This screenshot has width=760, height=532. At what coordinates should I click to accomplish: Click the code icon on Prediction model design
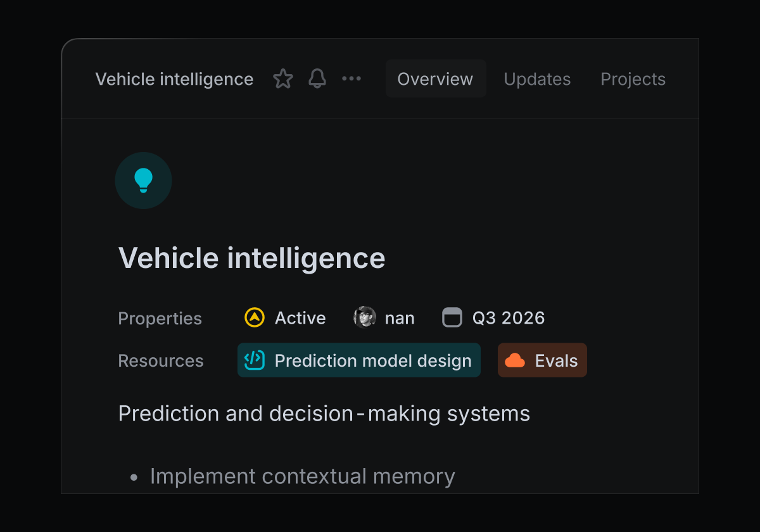pos(255,360)
